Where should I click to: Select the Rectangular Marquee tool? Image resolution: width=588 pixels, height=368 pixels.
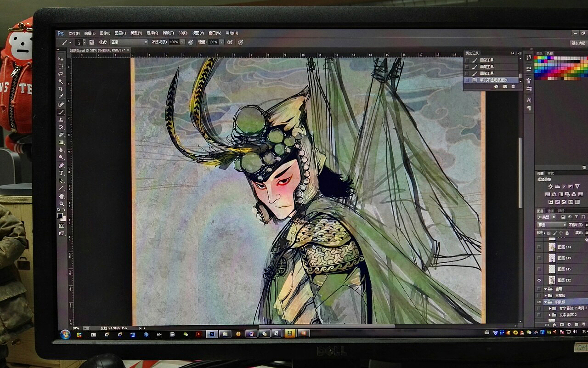click(61, 67)
